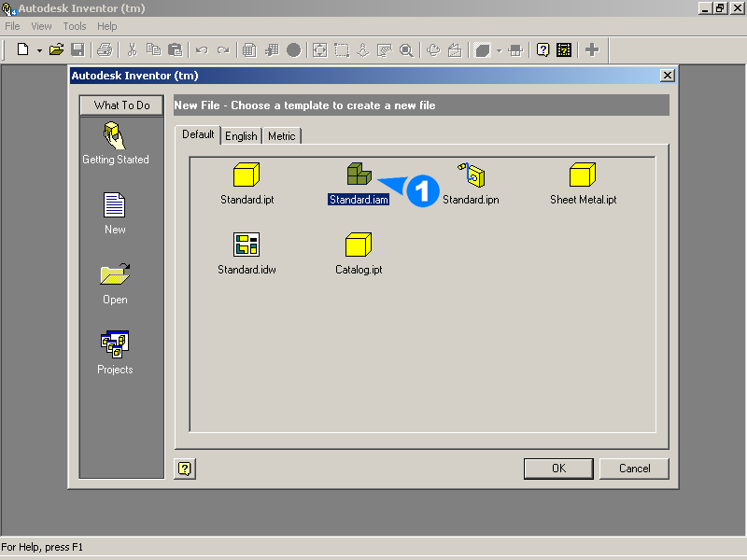Switch to the English tab
The width and height of the screenshot is (747, 560).
(x=241, y=136)
